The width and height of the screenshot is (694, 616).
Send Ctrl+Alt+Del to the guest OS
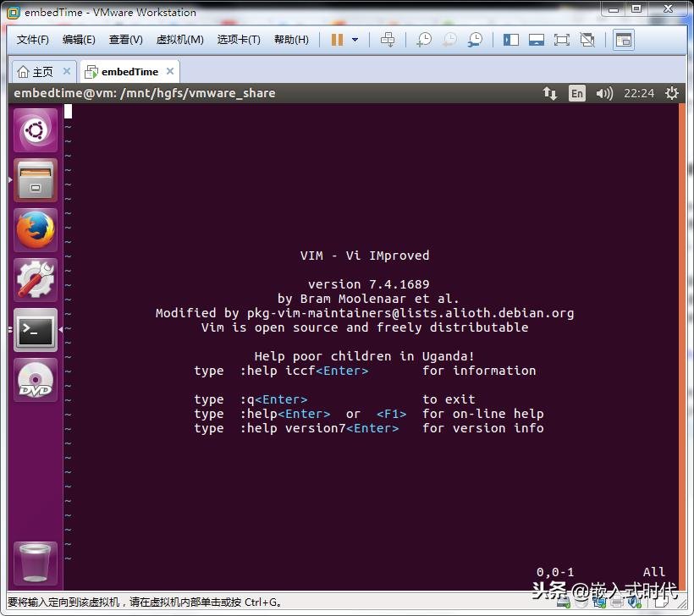tap(388, 39)
